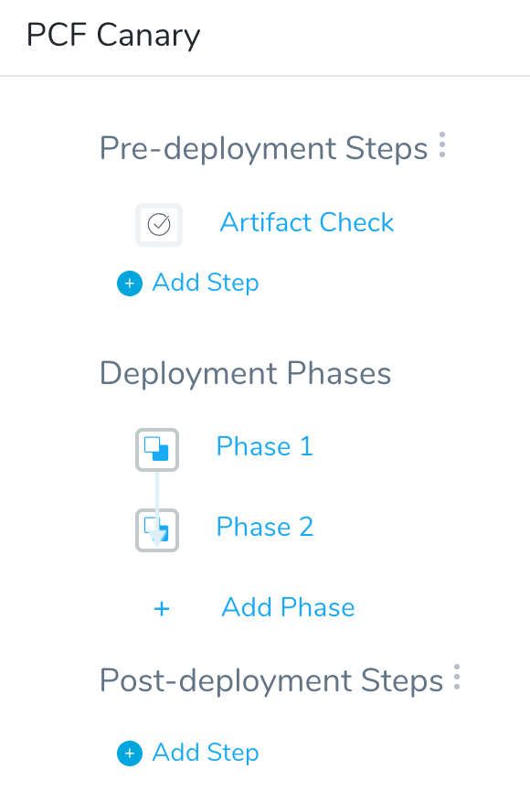Click the plus icon under Pre-deployment Steps
The width and height of the screenshot is (530, 812).
130,283
